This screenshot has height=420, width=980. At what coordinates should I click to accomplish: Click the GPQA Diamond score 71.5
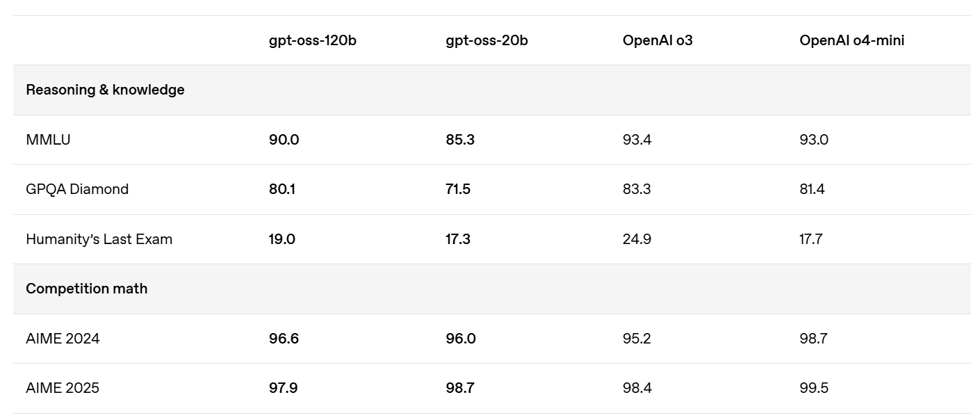pos(458,189)
